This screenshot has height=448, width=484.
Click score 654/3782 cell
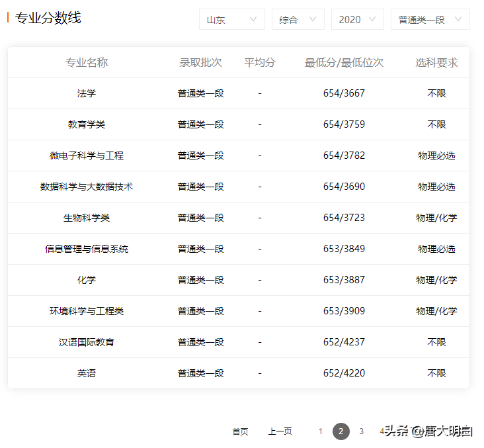point(344,156)
